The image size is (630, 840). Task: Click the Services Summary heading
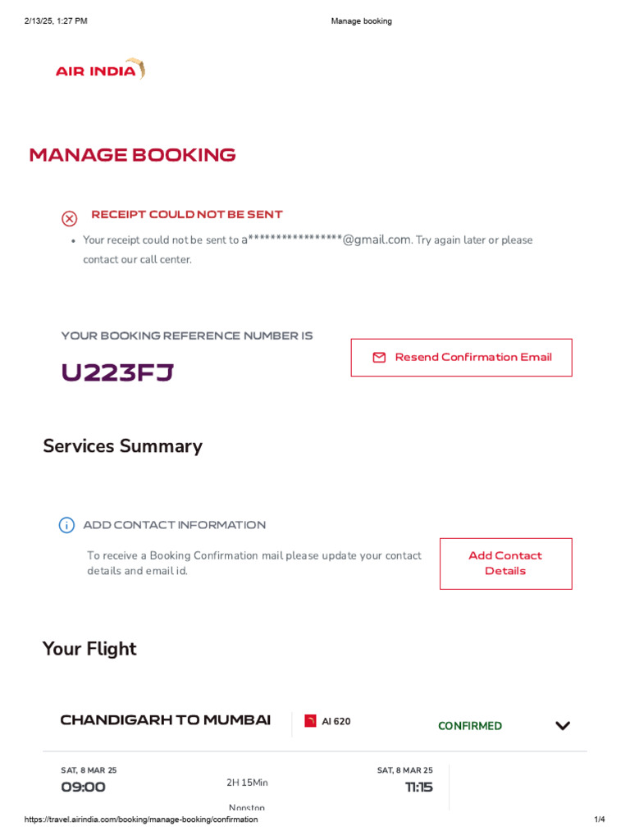tap(122, 446)
